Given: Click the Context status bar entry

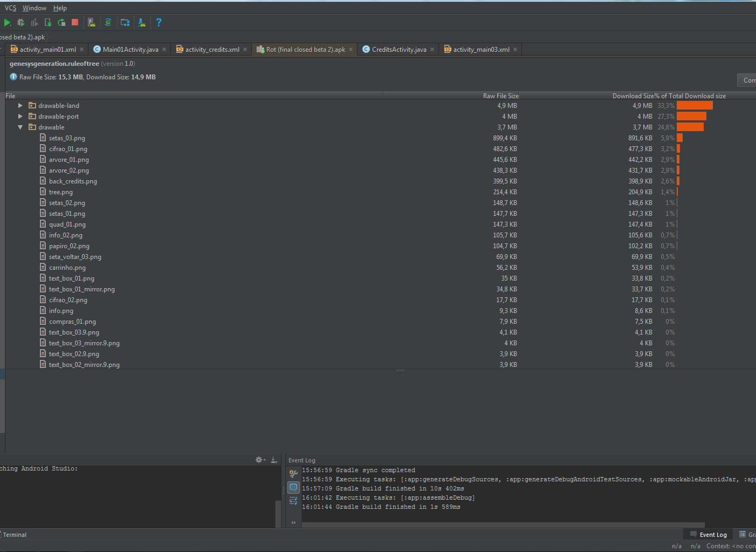Looking at the screenshot, I should click(x=731, y=546).
